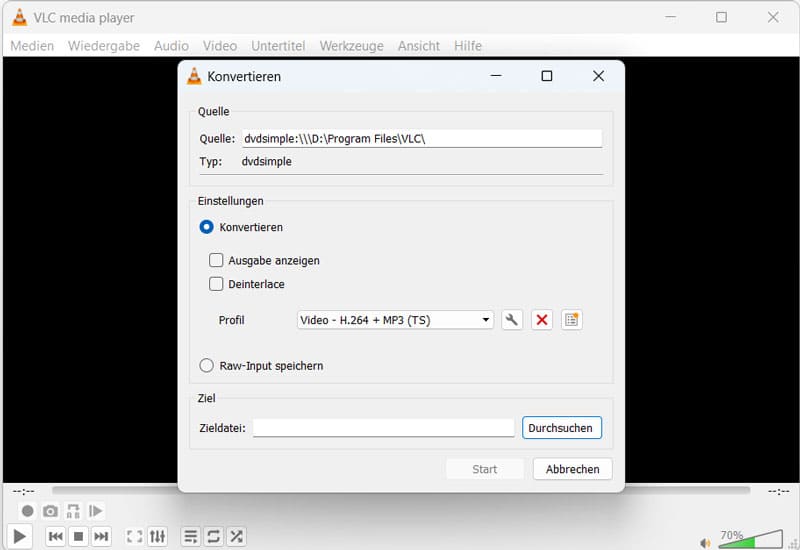This screenshot has width=800, height=550.
Task: Enable the Deinterlace checkbox
Action: pos(216,284)
